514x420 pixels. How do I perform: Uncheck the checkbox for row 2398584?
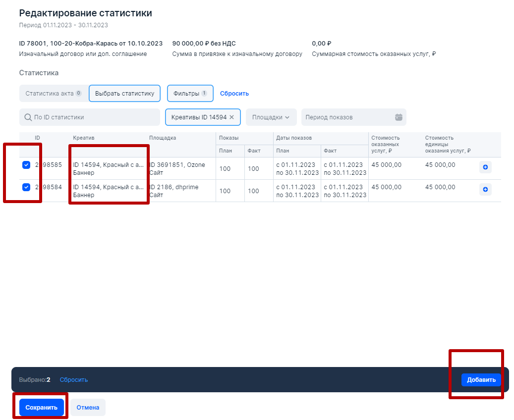point(26,187)
